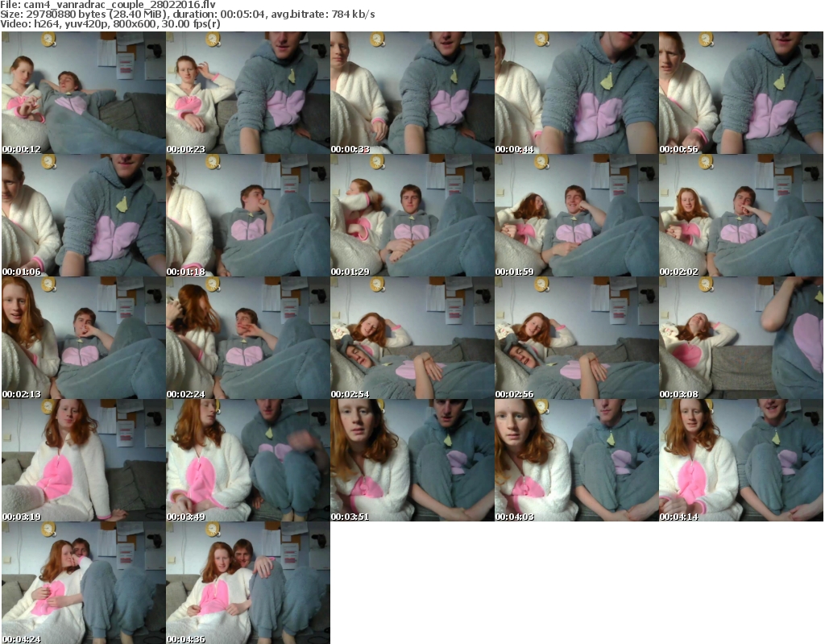Choose the thumbnail marked 00:04:24
Screen dimensions: 825x644
[x=84, y=583]
